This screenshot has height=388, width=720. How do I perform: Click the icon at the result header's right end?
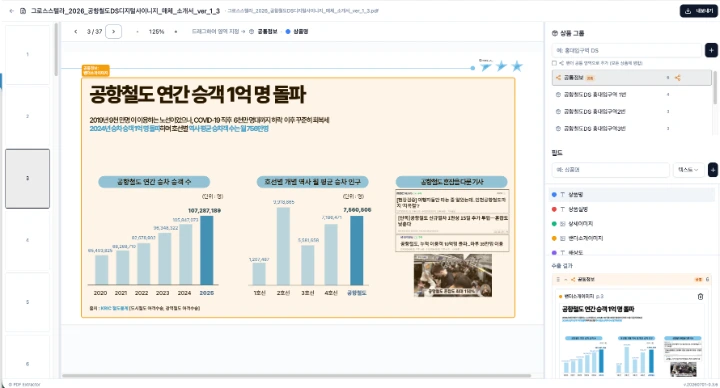[707, 279]
